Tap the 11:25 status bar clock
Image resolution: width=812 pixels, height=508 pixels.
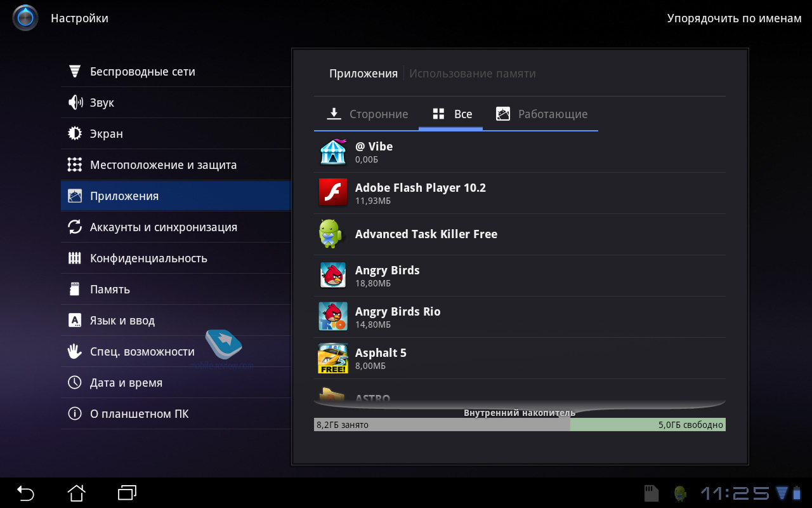coord(735,493)
